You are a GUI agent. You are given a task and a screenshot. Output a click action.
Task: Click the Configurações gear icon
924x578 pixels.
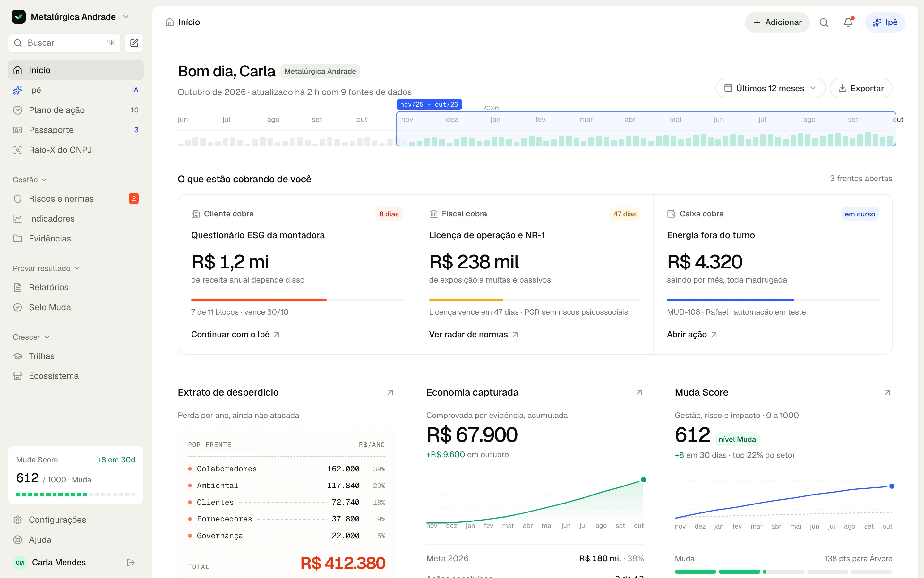tap(18, 520)
